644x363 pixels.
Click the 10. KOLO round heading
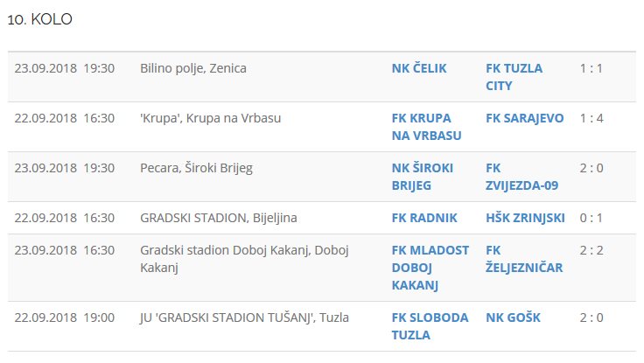[39, 20]
